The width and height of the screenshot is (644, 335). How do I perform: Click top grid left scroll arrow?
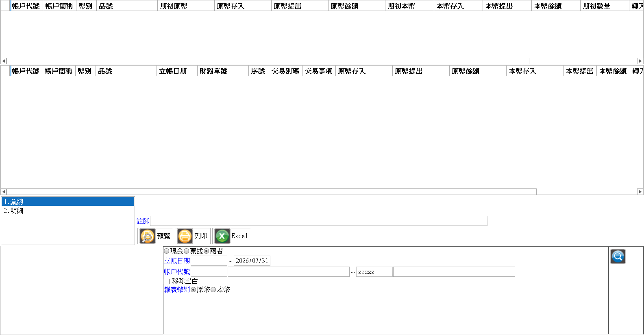coord(4,61)
